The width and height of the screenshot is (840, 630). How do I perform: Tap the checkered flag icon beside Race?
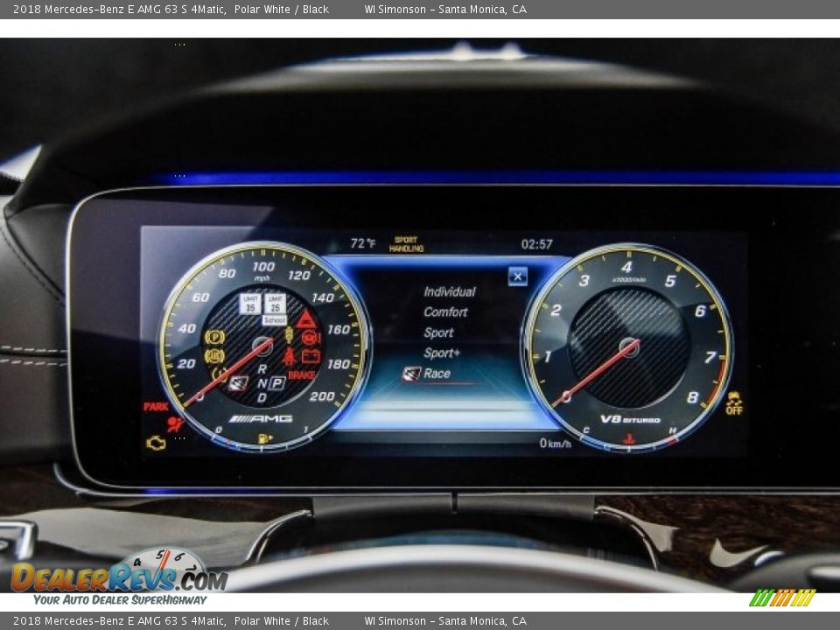[411, 374]
